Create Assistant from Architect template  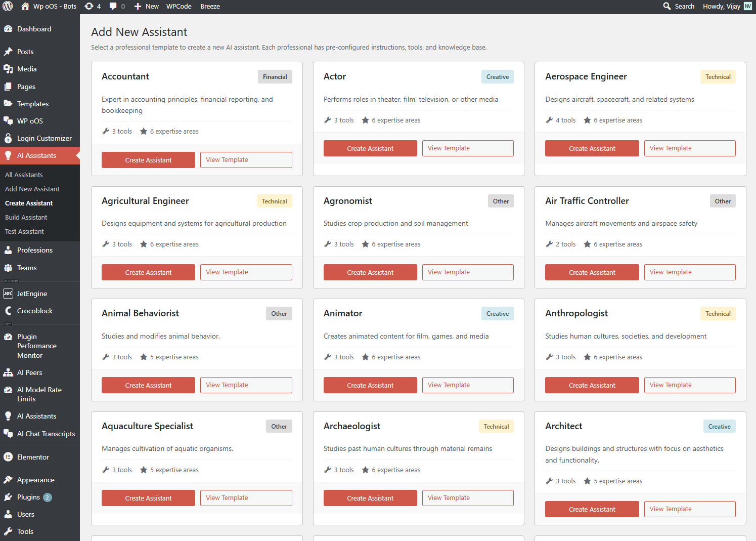pyautogui.click(x=592, y=509)
